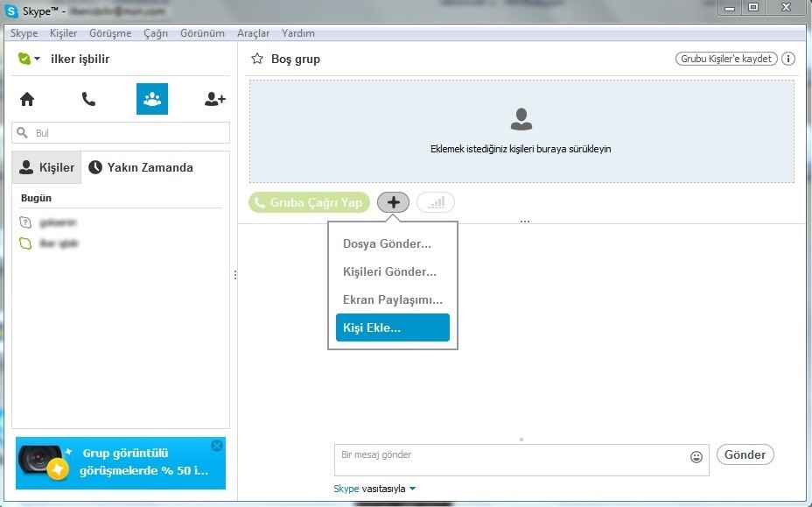Close the Skype window
Screen dimensions: 812x507
(786, 7)
